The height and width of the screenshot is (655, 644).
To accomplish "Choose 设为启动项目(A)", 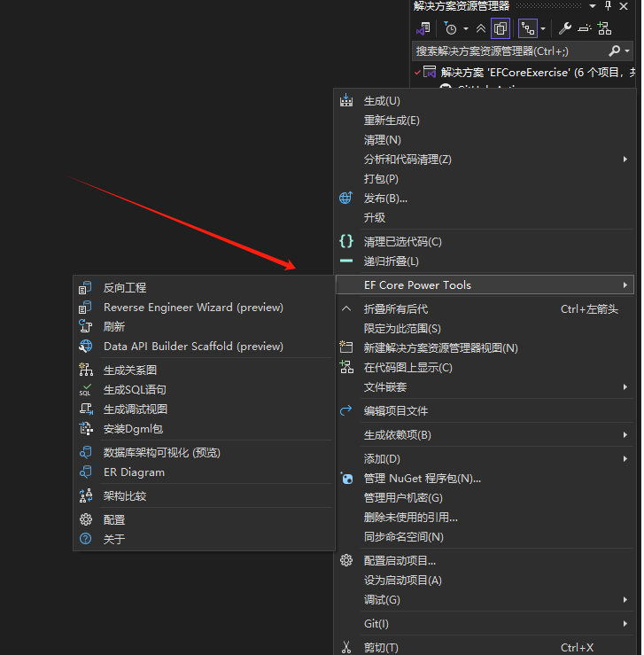I will click(x=485, y=581).
